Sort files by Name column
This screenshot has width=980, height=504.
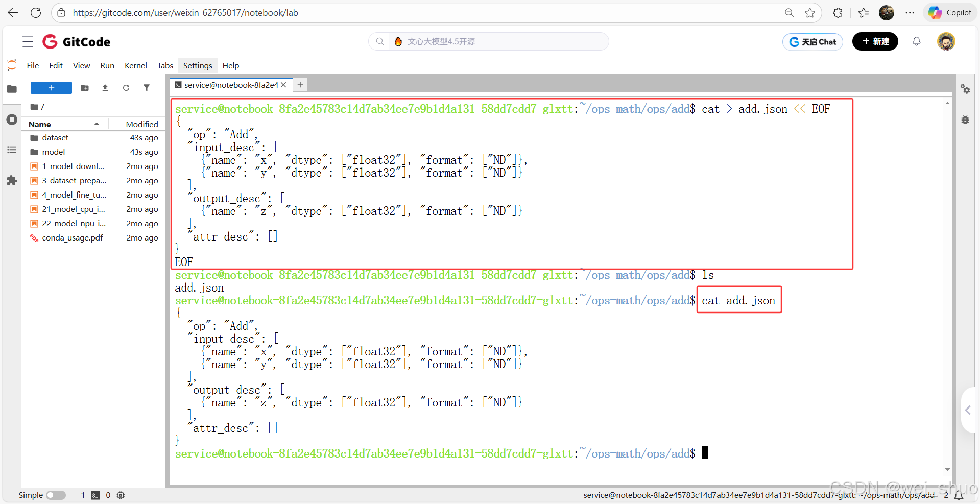coord(65,124)
